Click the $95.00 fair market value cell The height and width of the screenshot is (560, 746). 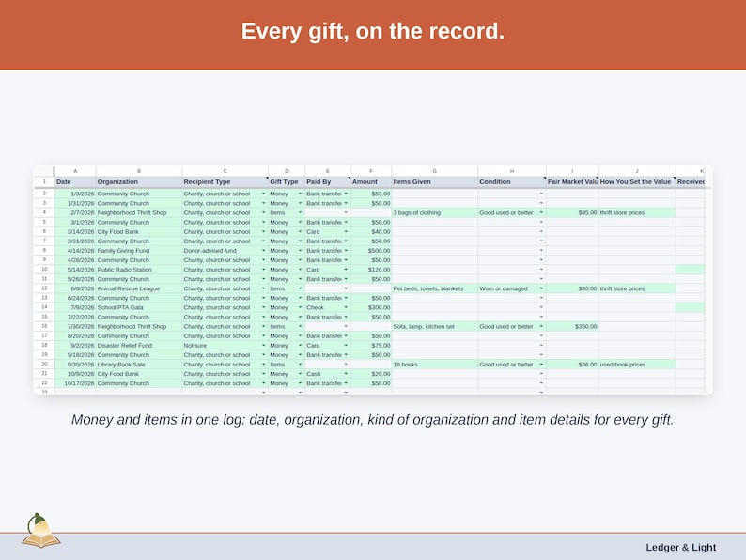572,212
